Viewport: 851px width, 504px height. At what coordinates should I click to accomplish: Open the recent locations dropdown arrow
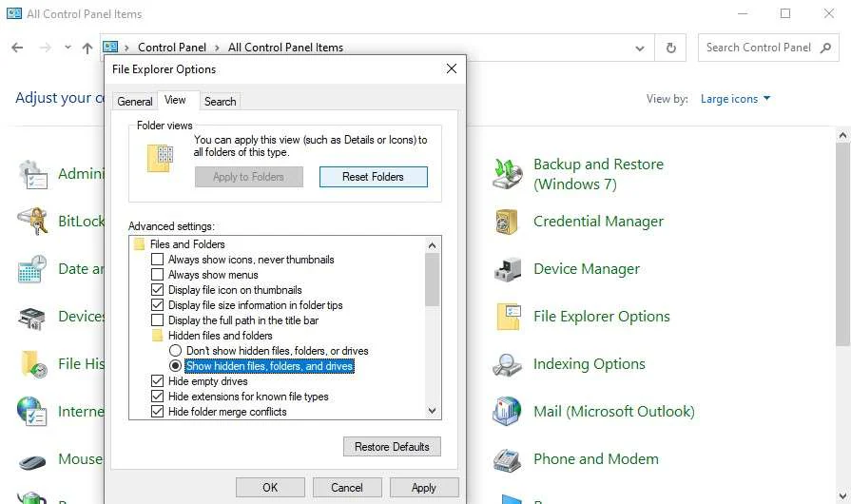(x=68, y=48)
